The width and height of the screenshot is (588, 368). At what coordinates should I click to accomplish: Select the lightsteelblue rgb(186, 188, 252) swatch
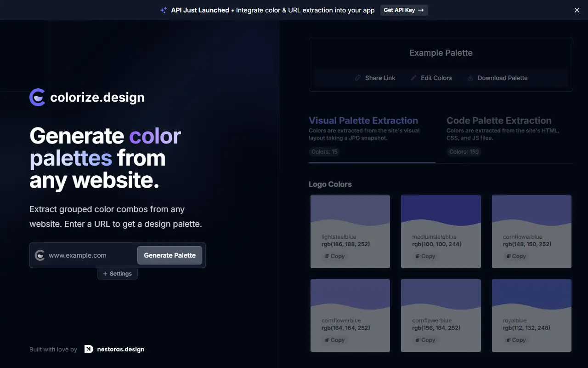coord(350,231)
